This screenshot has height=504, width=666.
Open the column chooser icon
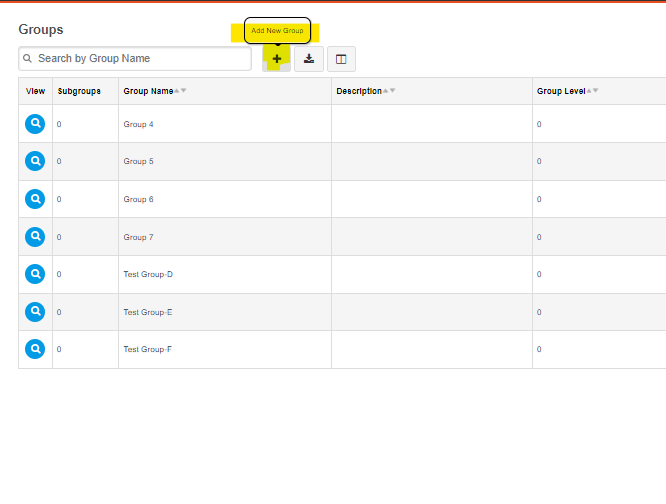coord(341,59)
